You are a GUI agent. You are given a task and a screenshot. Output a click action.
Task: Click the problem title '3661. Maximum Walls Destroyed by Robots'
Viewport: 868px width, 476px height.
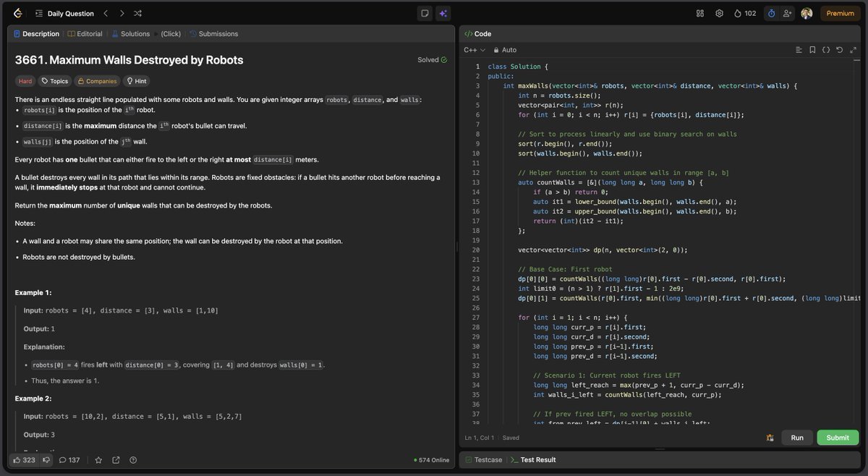click(x=129, y=60)
